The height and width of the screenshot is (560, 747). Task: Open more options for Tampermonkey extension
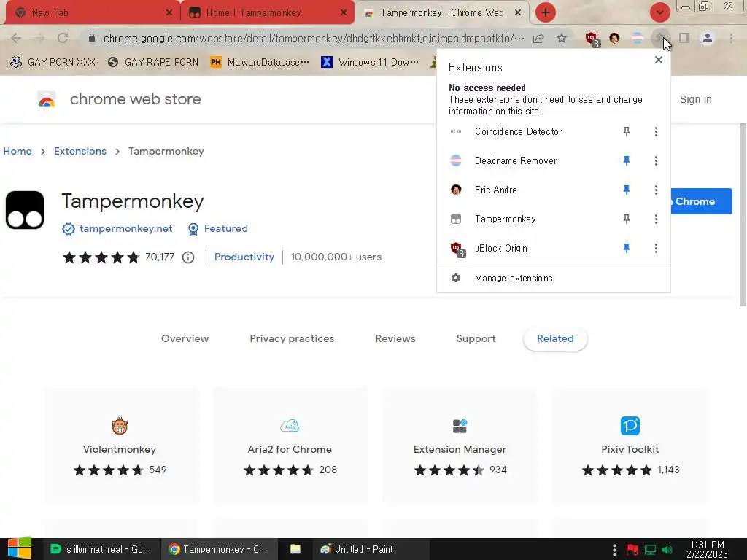[x=656, y=219]
